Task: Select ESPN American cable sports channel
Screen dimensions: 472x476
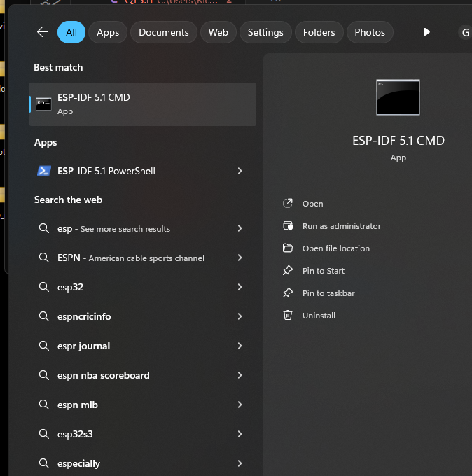Action: (x=142, y=258)
